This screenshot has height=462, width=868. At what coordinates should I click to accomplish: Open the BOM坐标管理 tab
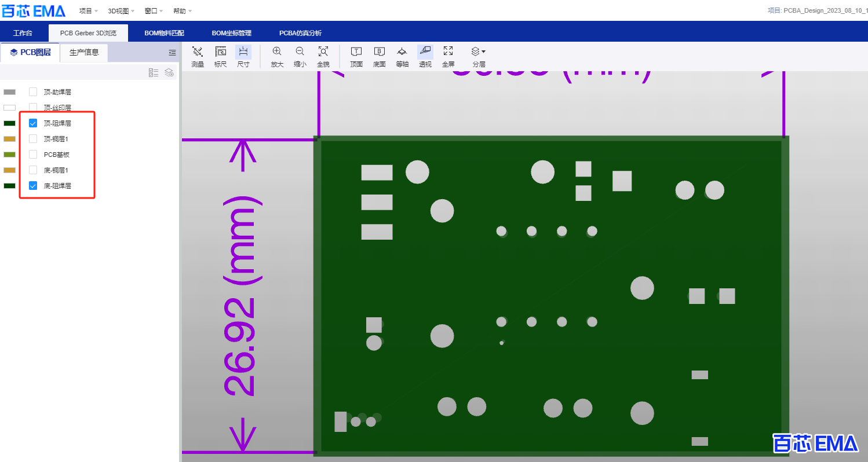(x=232, y=33)
